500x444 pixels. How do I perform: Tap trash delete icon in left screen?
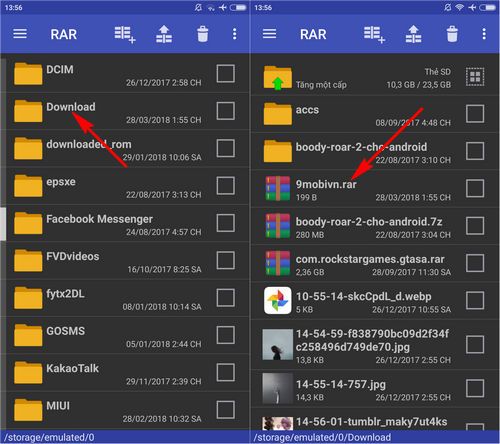(x=203, y=34)
